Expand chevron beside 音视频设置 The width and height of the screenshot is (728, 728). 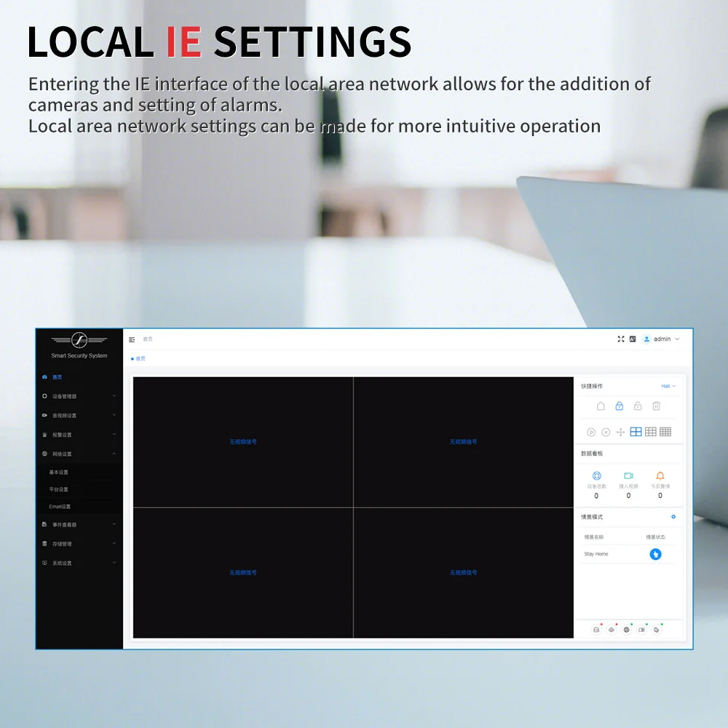[x=114, y=415]
